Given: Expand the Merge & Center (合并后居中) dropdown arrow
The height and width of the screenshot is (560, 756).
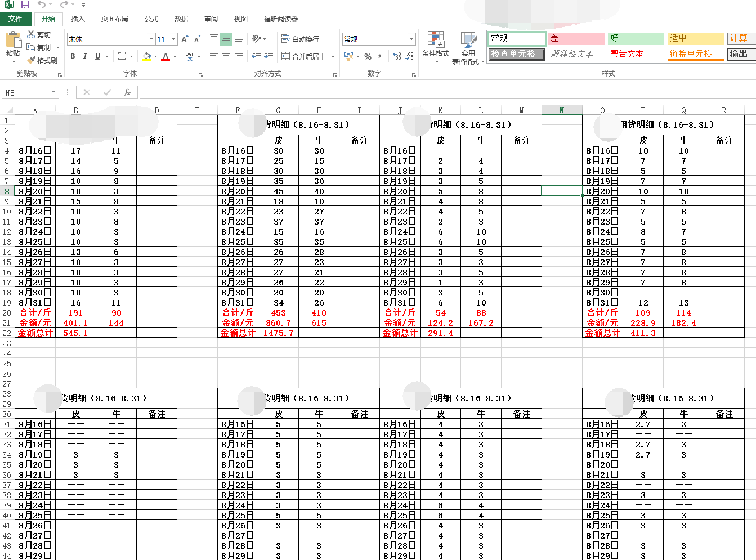Looking at the screenshot, I should pos(333,56).
